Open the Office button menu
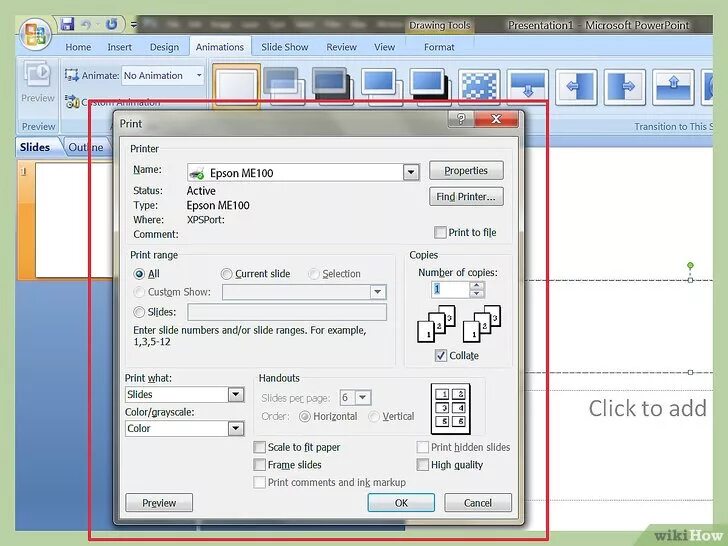This screenshot has height=546, width=728. coord(36,34)
